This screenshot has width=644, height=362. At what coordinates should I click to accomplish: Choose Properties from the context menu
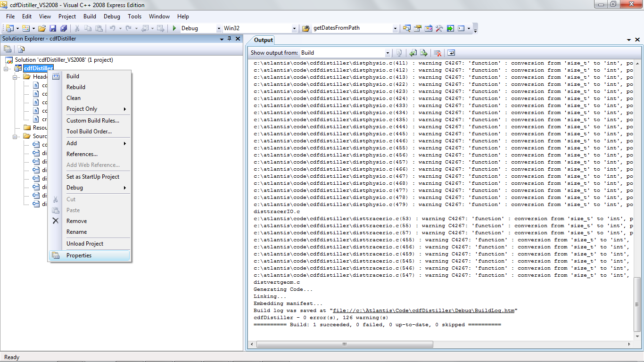coord(79,255)
